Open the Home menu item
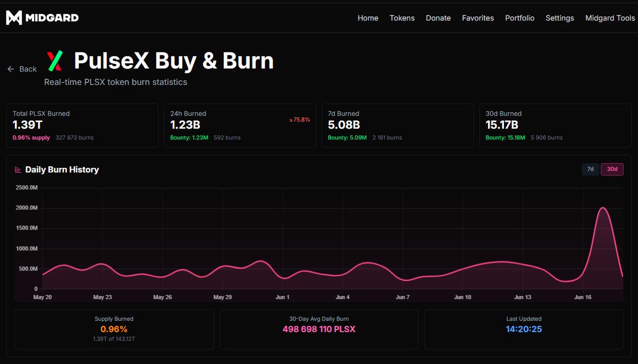 (x=368, y=18)
